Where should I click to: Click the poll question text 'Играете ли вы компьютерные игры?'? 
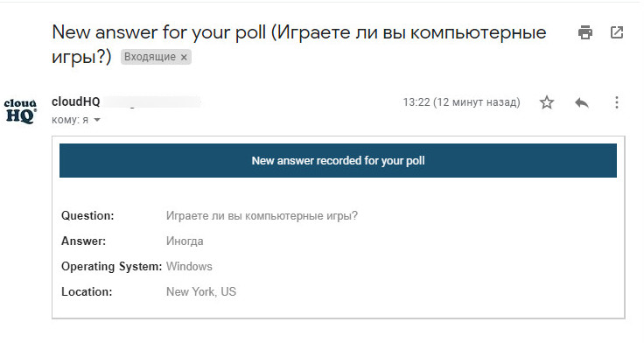262,215
